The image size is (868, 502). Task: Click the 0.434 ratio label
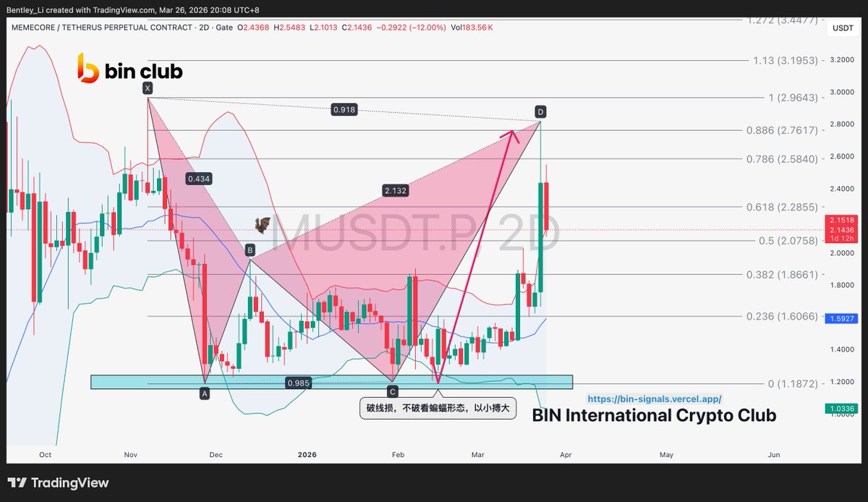point(198,178)
